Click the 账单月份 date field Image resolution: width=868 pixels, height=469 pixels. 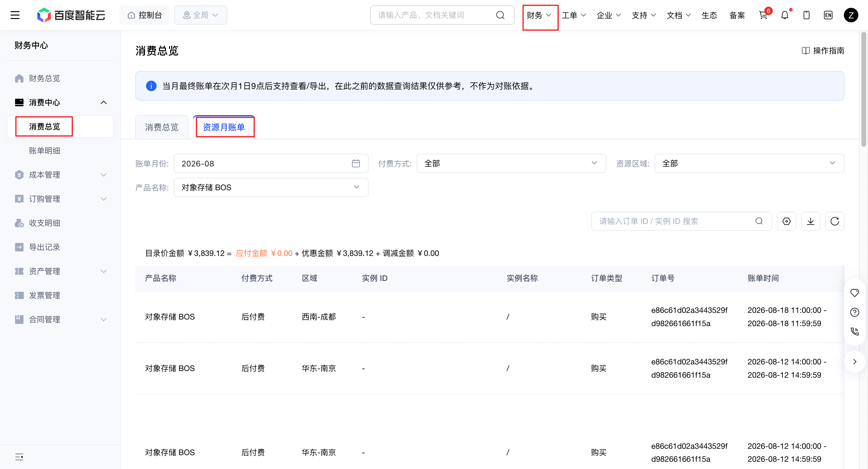271,163
